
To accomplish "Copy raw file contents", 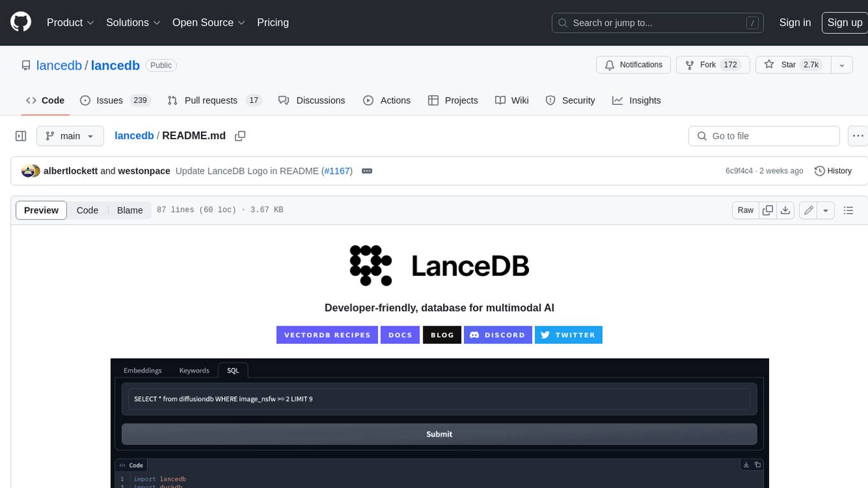I will pyautogui.click(x=768, y=210).
